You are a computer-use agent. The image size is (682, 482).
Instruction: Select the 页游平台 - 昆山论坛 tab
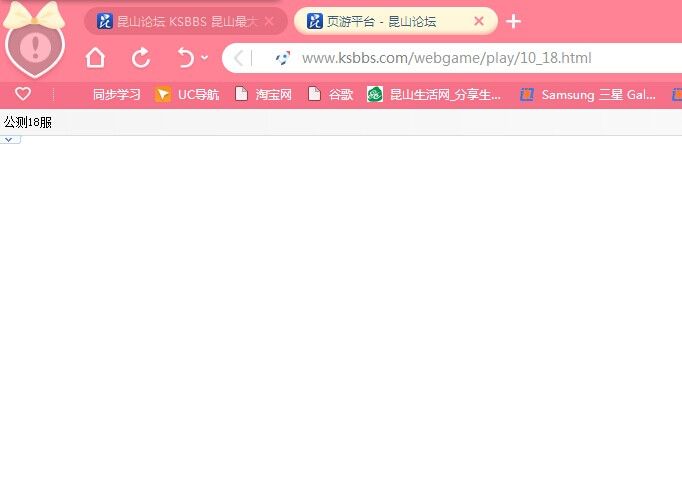tap(395, 21)
